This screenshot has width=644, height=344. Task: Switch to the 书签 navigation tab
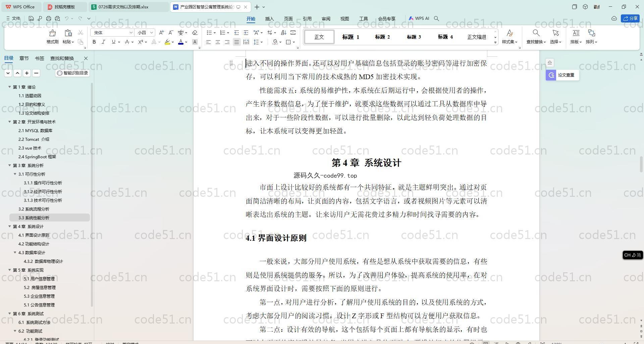39,58
